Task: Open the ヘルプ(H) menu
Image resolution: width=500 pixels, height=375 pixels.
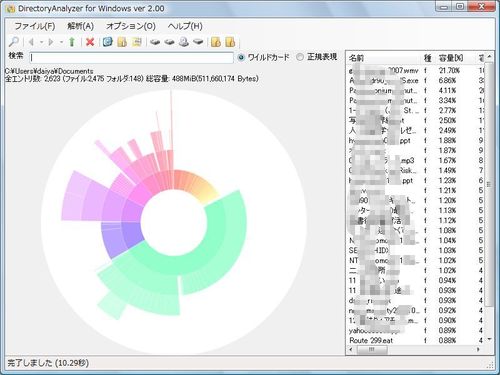Action: coord(185,26)
